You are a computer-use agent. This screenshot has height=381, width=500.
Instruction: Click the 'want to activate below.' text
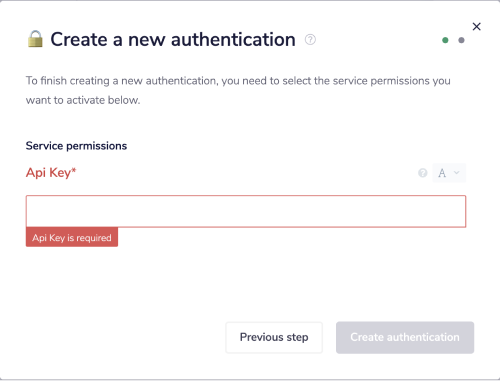(x=83, y=100)
